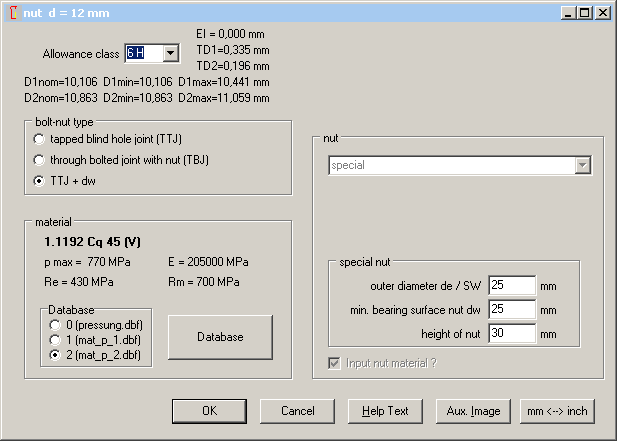Choose the TTJ + dw radio button
Viewport: 617px width, 441px height.
click(39, 181)
